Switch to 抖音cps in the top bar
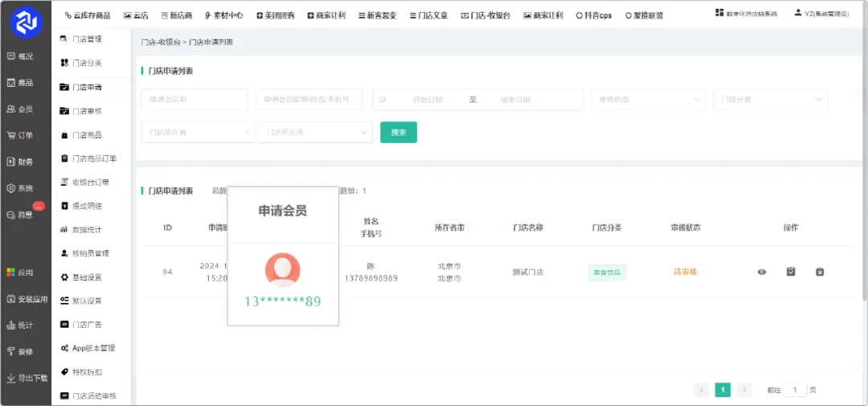868x406 pixels. (x=594, y=15)
